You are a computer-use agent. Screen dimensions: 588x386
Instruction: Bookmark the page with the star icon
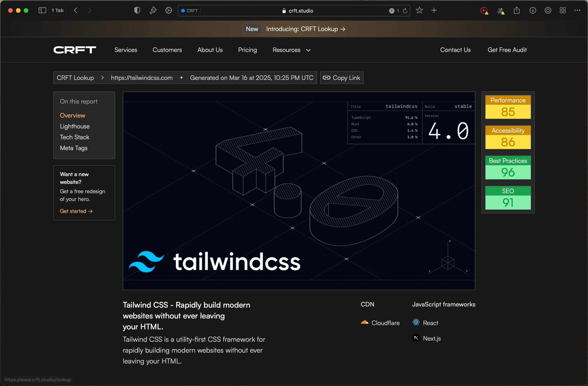coord(419,10)
